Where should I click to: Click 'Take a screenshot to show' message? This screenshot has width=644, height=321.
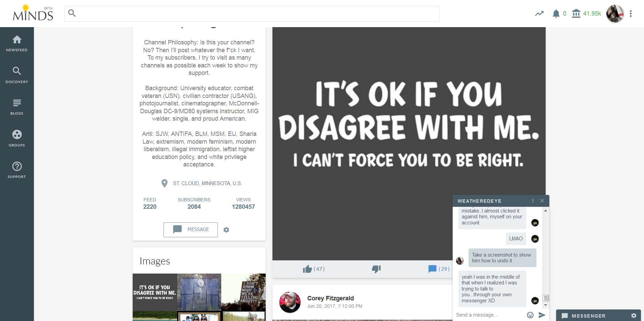click(x=502, y=258)
